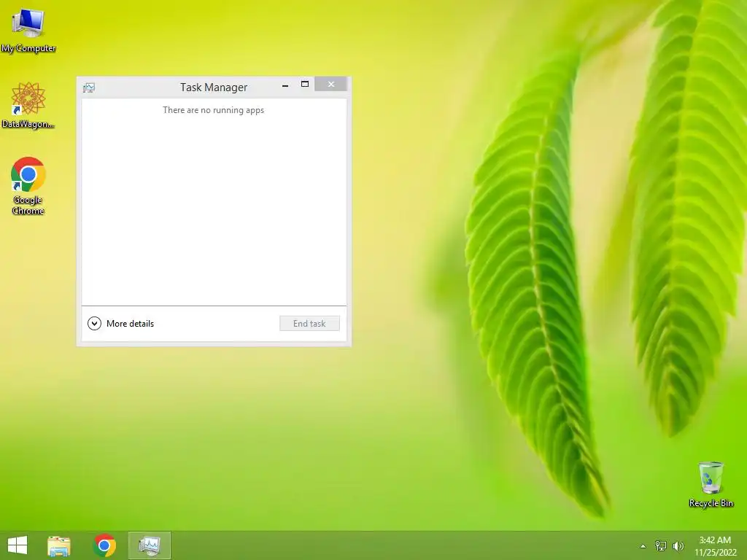This screenshot has height=560, width=747.
Task: Close the Task Manager window
Action: (330, 85)
